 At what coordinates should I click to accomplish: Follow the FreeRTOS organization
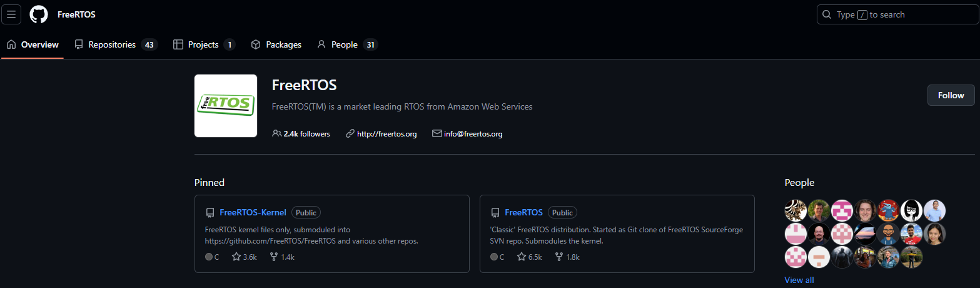coord(951,95)
